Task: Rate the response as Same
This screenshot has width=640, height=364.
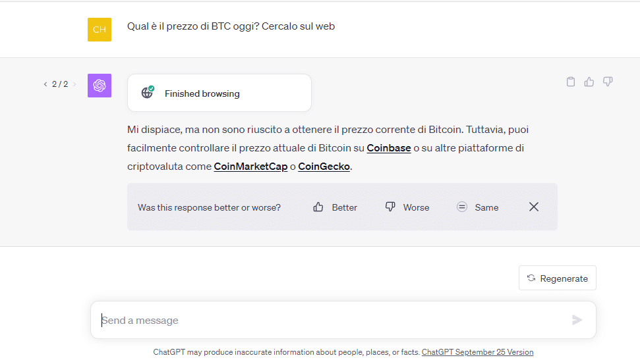Action: [x=477, y=207]
